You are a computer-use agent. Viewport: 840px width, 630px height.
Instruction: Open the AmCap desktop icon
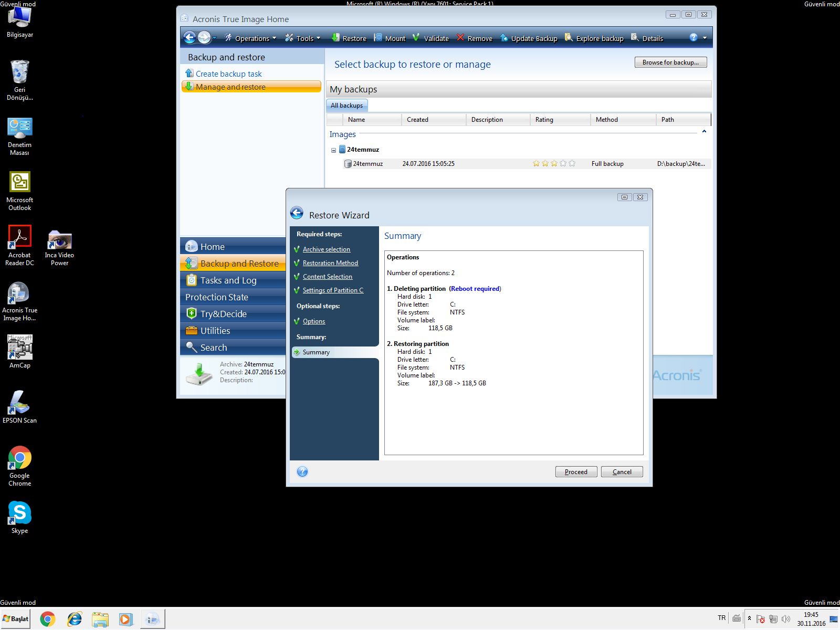tap(20, 352)
